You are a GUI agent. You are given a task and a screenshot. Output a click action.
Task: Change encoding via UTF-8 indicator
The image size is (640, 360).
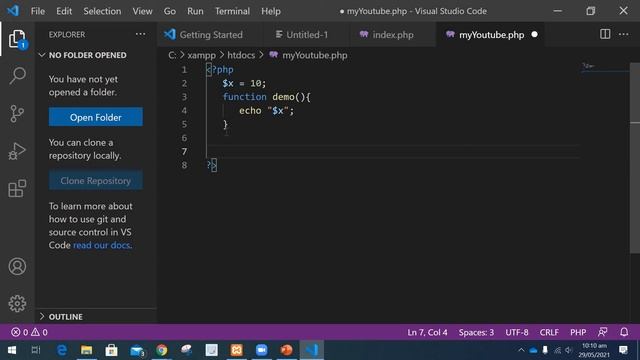517,332
